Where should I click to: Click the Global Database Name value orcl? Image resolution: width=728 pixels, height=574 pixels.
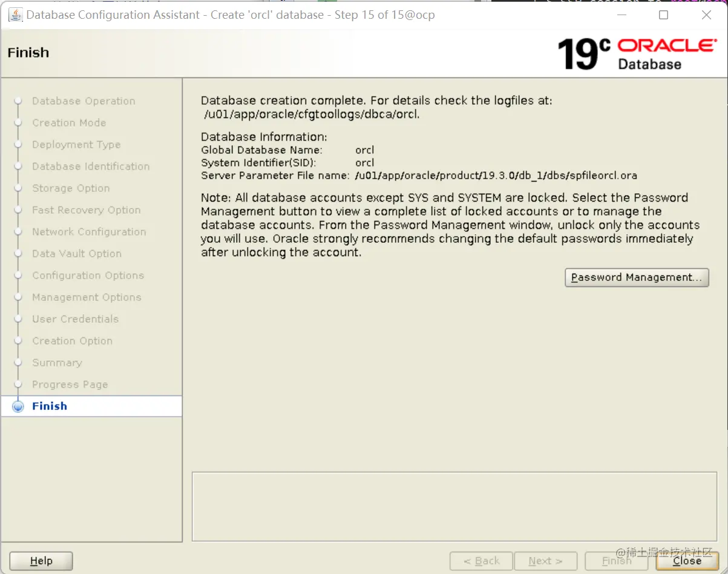tap(365, 150)
